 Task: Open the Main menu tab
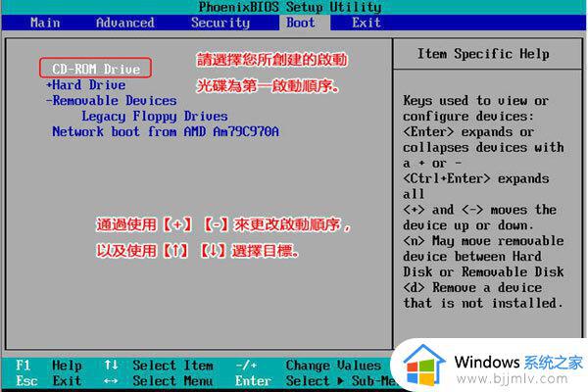45,23
